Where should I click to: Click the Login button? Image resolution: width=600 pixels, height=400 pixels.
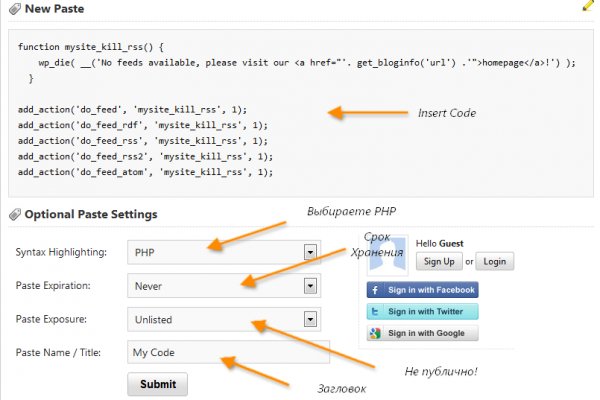493,262
